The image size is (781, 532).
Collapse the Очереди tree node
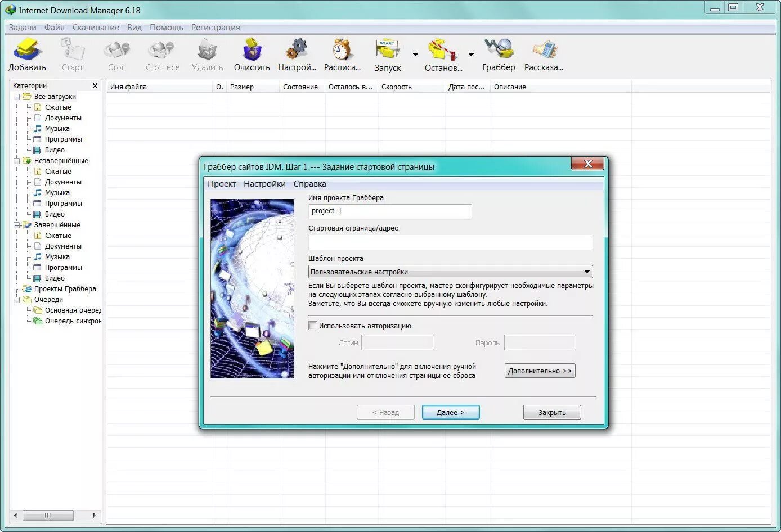click(x=16, y=300)
